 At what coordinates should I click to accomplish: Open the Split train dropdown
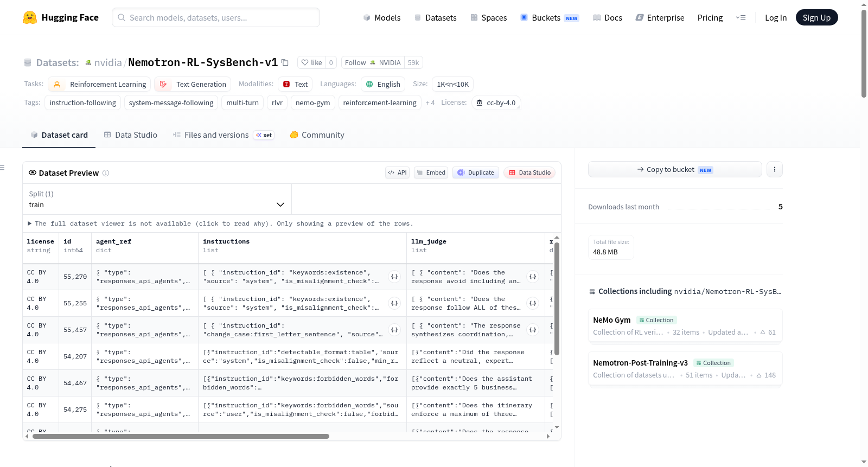click(x=157, y=199)
